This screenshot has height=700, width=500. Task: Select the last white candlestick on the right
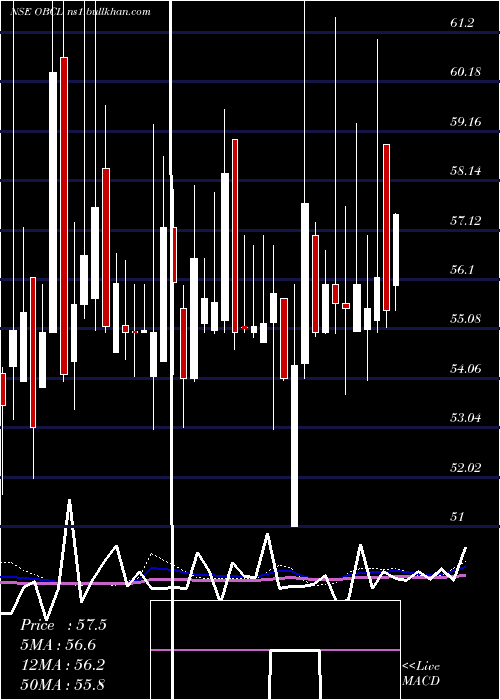[x=396, y=250]
